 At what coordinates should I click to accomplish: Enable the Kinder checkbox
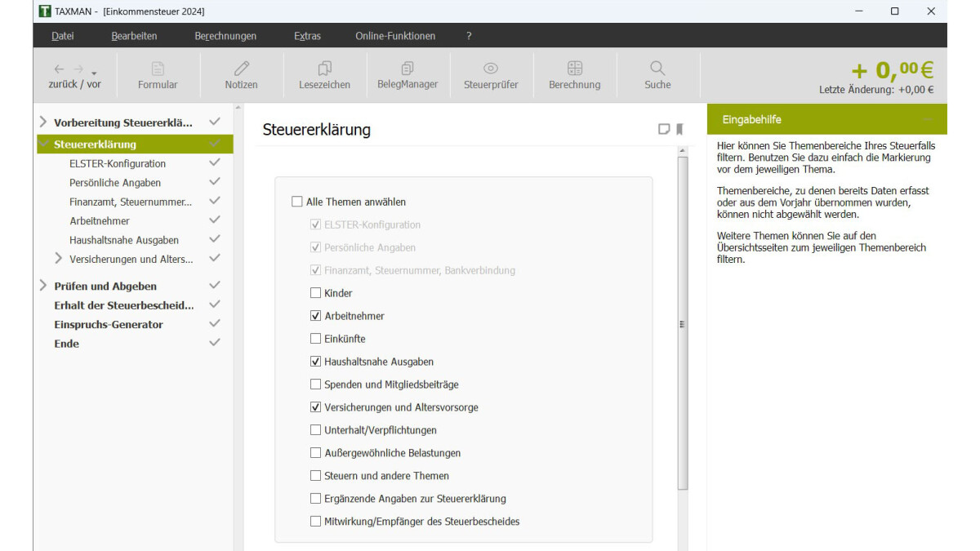[x=315, y=293]
